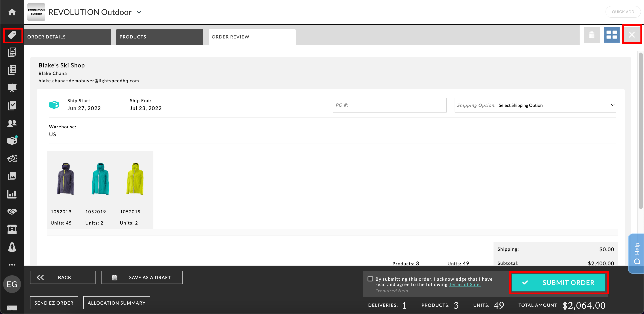
Task: Expand the REVOLUTION Outdoor brand switcher
Action: tap(140, 12)
